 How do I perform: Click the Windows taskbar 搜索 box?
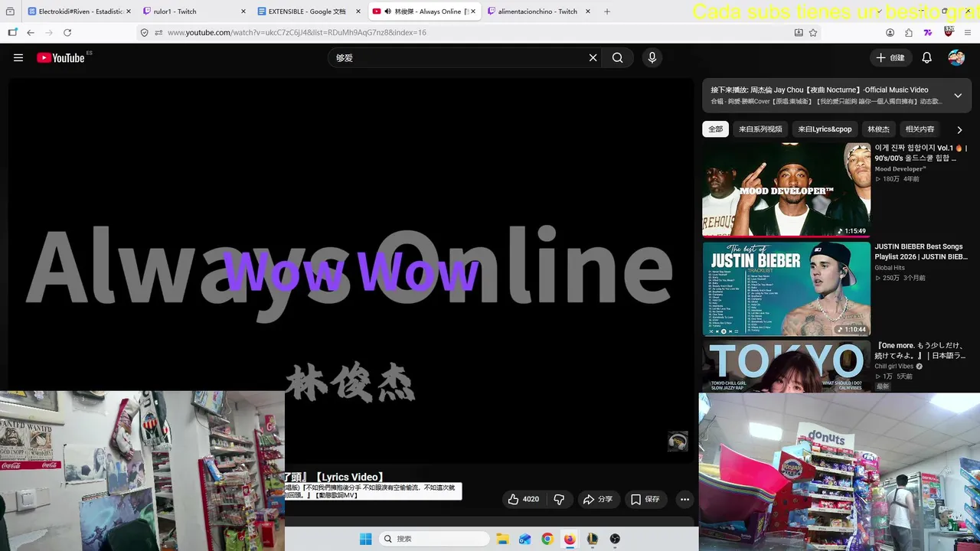[433, 539]
